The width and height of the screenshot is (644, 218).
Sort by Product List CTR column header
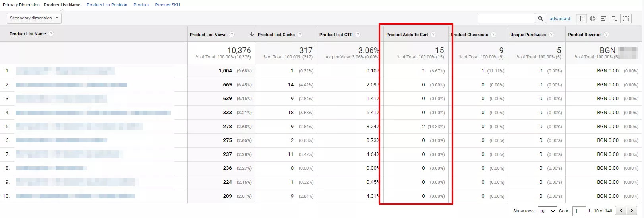point(336,35)
